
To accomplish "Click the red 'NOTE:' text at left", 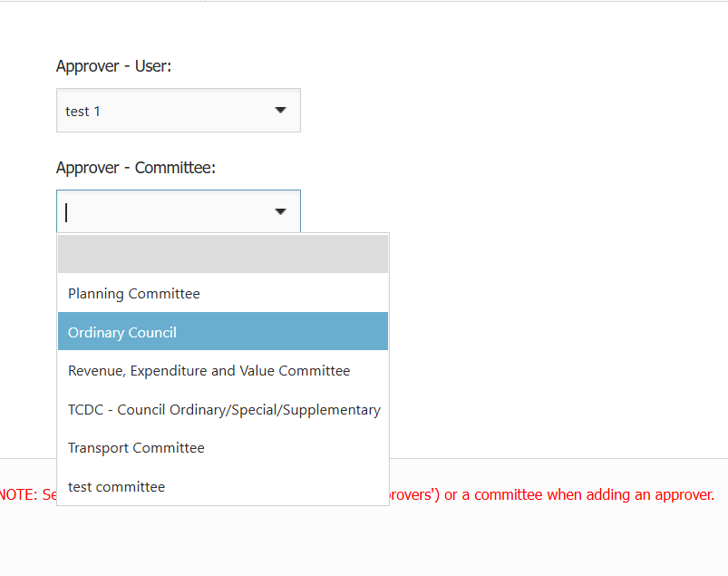I will [18, 495].
